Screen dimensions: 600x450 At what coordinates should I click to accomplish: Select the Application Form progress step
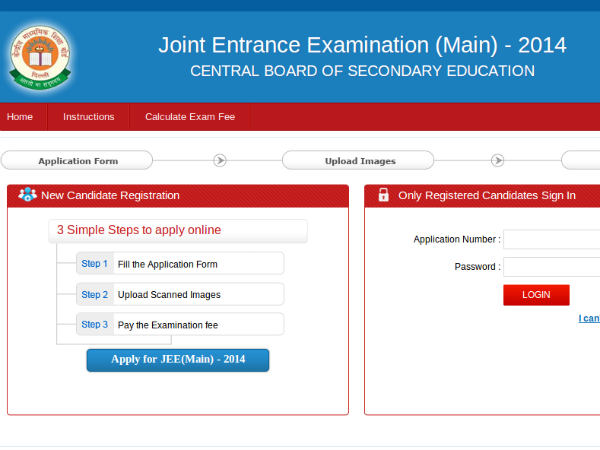tap(78, 160)
